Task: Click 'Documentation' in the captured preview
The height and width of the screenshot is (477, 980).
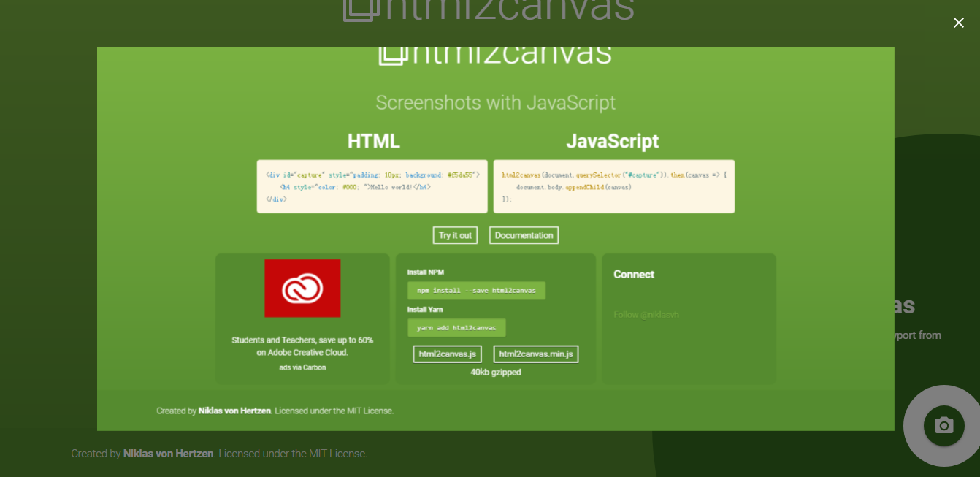Action: tap(524, 235)
